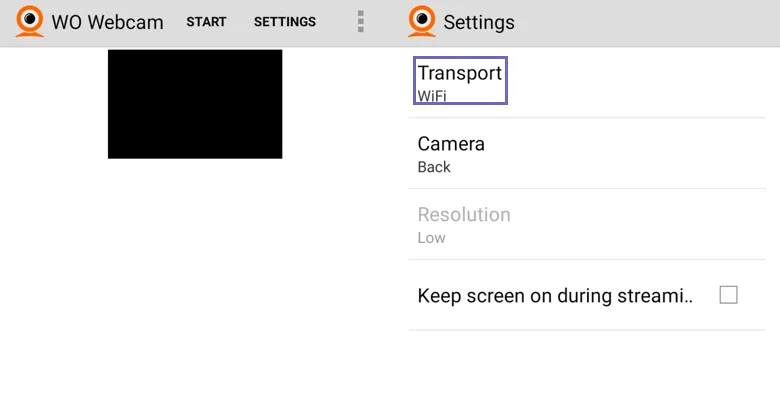
Task: Select the black camera preview area
Action: (x=195, y=104)
